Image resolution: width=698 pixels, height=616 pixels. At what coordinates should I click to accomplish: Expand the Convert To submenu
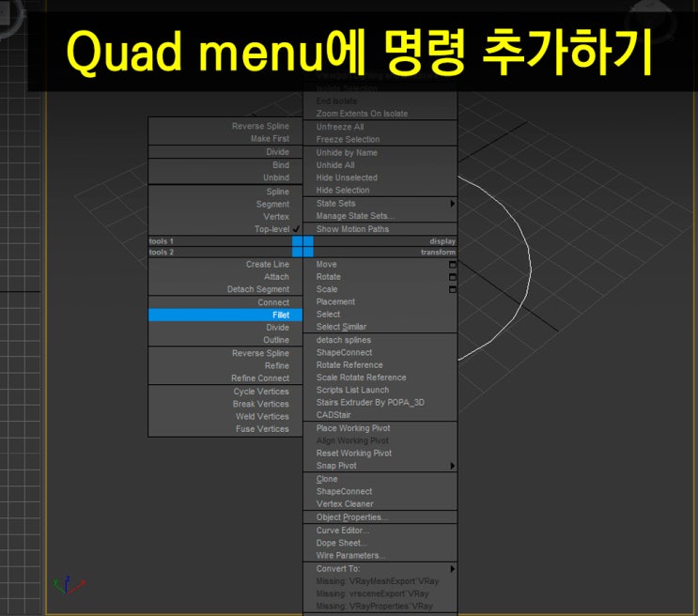click(x=380, y=569)
